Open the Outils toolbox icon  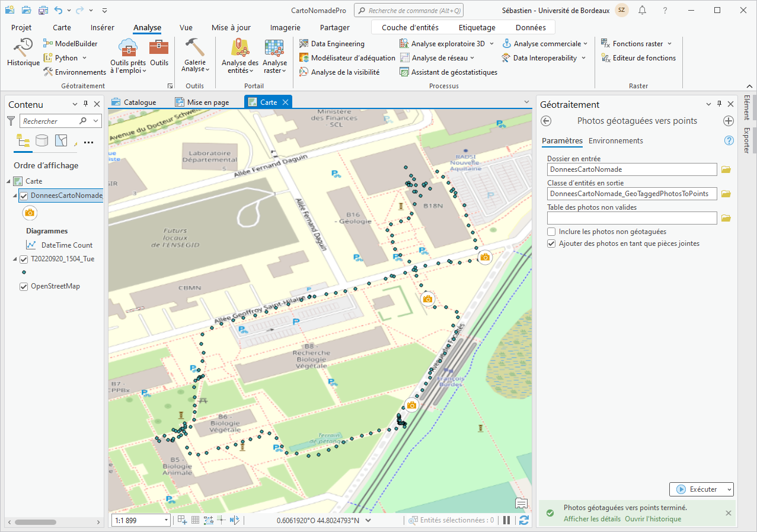pyautogui.click(x=159, y=52)
